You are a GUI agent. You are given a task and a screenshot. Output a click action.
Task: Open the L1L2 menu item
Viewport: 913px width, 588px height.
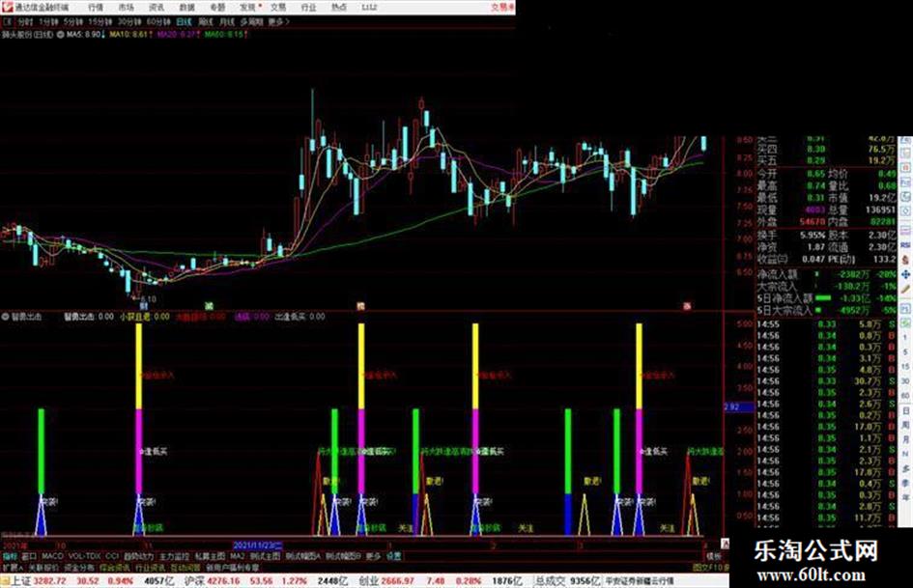(369, 8)
